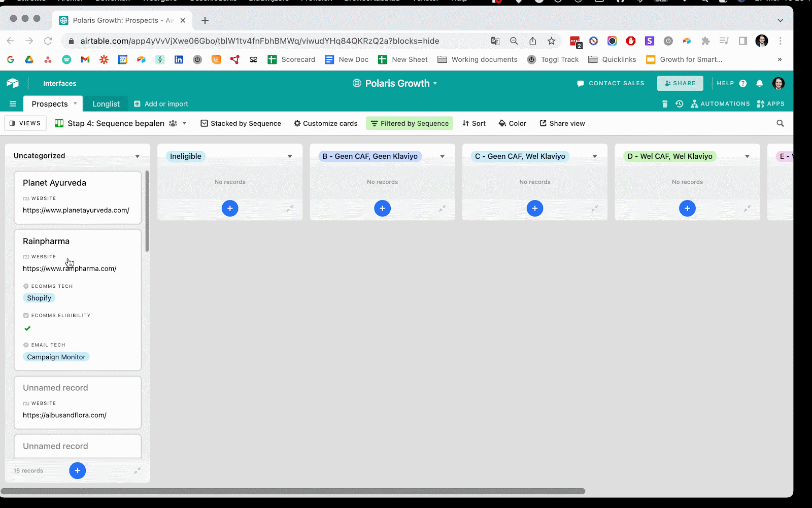
Task: Collapse the D - Wel CAF stack via the arrows icon
Action: [747, 208]
